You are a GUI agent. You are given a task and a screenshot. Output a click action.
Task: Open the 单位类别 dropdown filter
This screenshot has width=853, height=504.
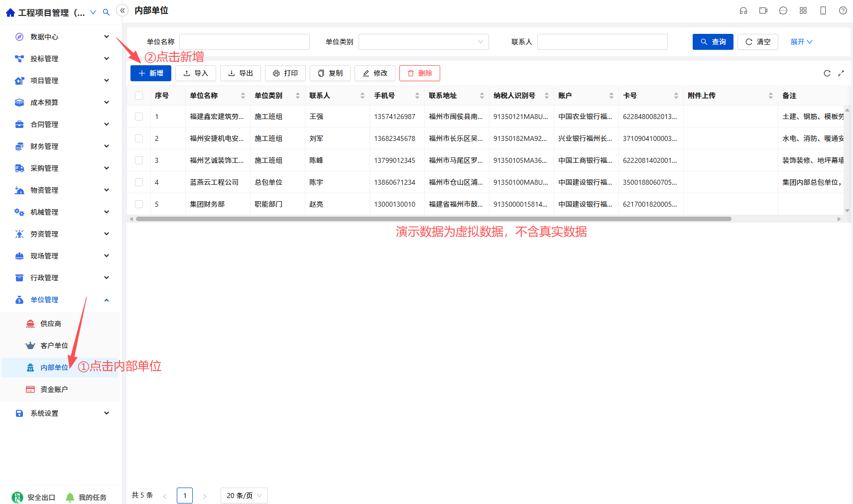pos(424,42)
